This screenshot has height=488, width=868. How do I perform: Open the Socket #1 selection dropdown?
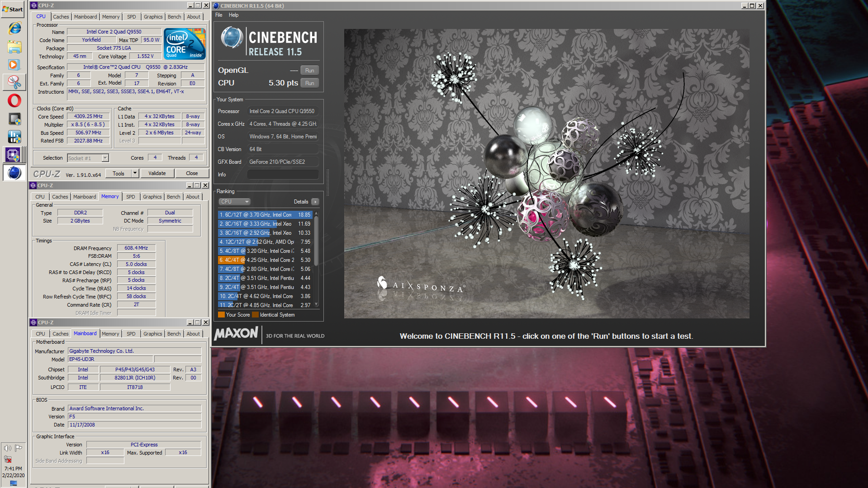click(x=105, y=158)
